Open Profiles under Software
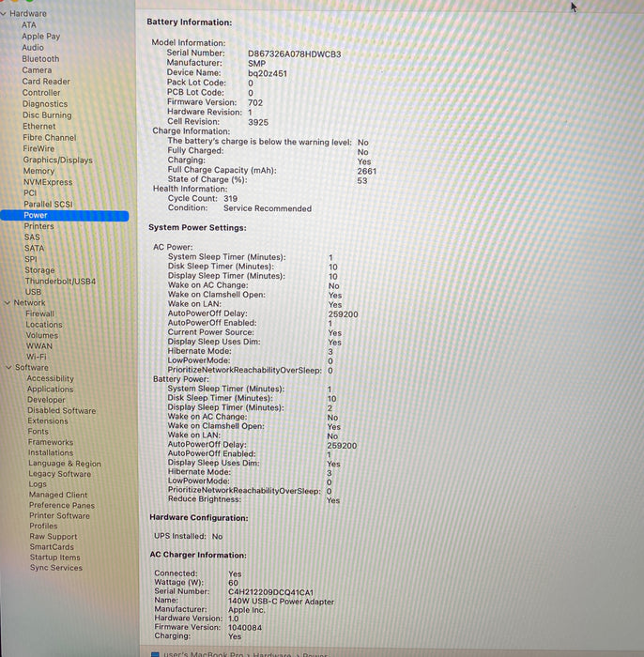The width and height of the screenshot is (644, 657). click(43, 526)
